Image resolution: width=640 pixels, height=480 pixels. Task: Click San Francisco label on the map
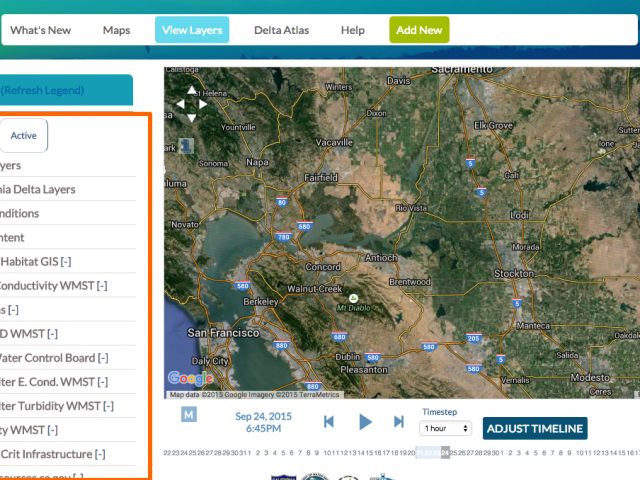[x=223, y=333]
